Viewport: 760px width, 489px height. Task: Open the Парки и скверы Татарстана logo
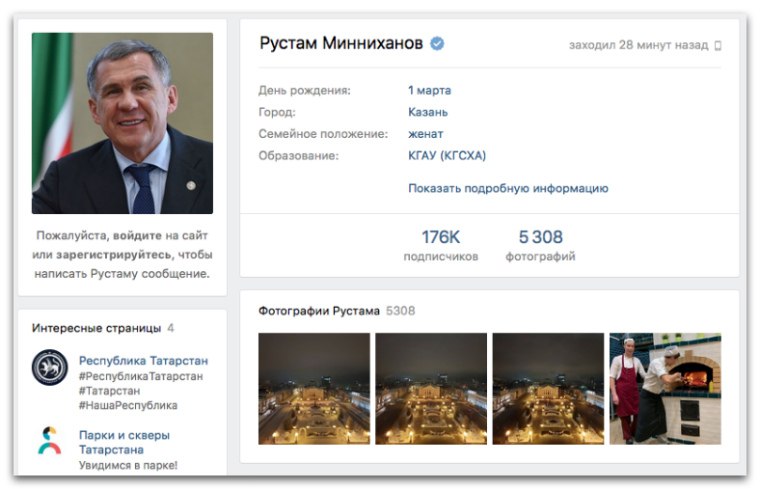coord(49,441)
